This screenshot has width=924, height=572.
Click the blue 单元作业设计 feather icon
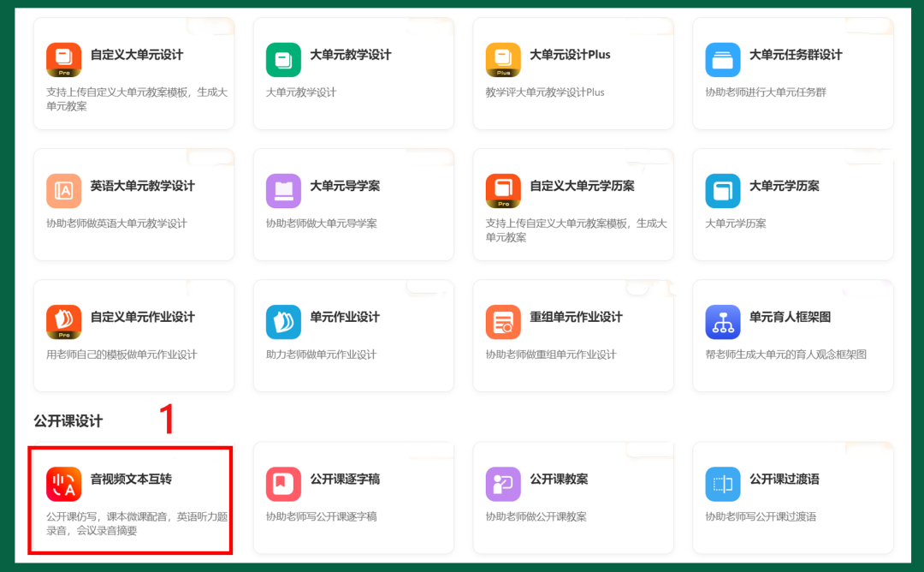click(x=283, y=321)
